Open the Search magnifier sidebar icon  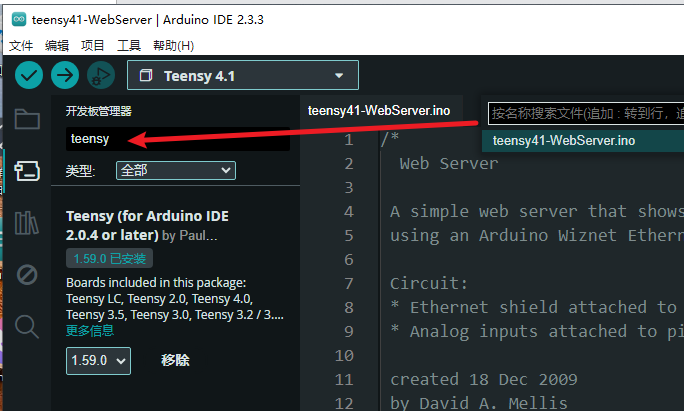click(27, 326)
